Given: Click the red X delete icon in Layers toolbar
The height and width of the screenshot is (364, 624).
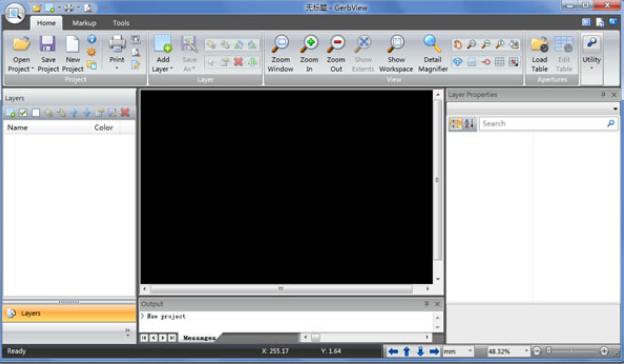Looking at the screenshot, I should (x=125, y=113).
